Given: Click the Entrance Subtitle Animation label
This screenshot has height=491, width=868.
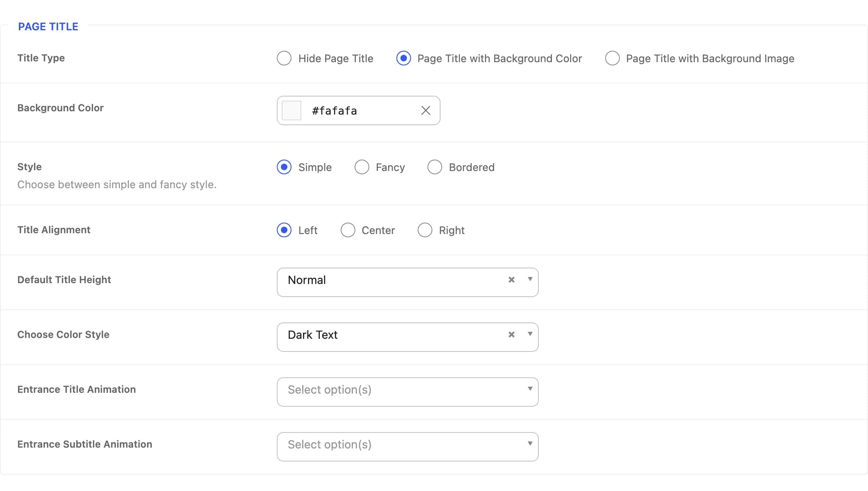Looking at the screenshot, I should click(85, 444).
